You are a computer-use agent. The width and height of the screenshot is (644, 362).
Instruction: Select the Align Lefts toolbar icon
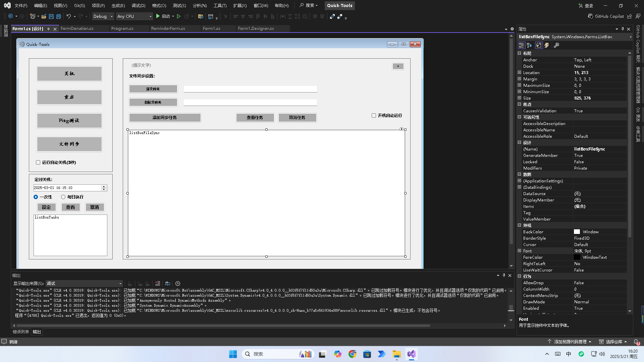[236, 16]
